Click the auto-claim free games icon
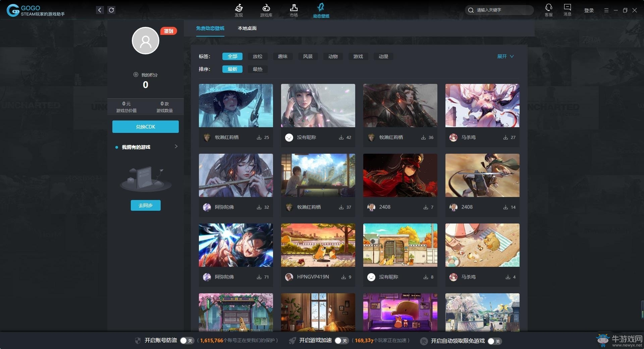 point(424,341)
